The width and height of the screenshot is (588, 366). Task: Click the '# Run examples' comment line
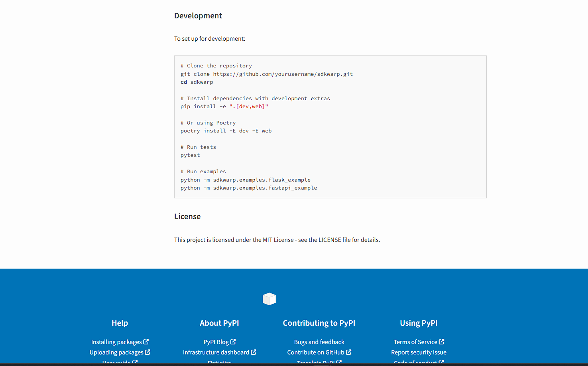pos(203,172)
